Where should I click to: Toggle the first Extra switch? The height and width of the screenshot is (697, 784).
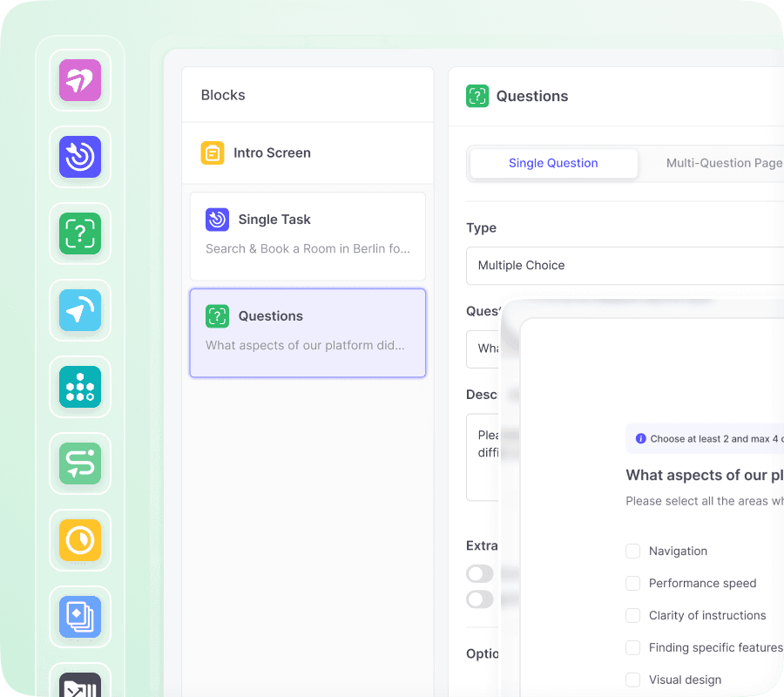pos(480,573)
